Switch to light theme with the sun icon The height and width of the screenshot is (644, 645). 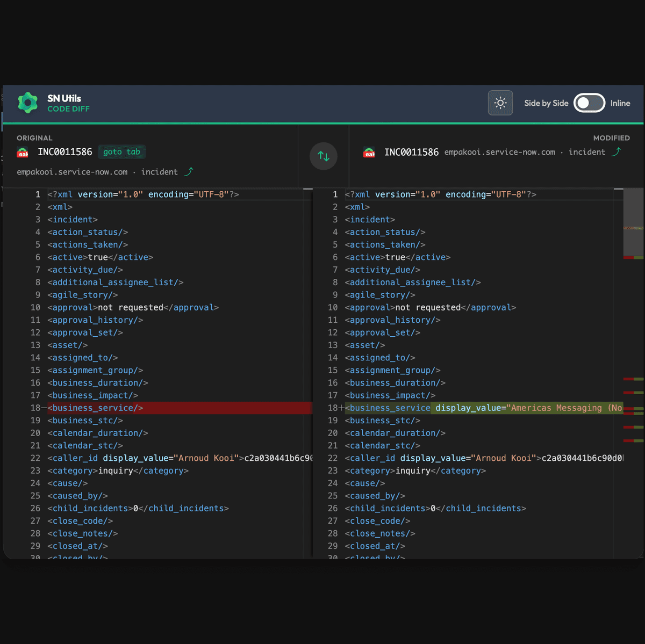click(500, 103)
